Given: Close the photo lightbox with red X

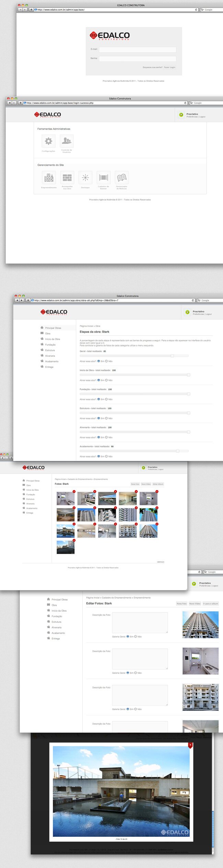Looking at the screenshot, I should (x=190, y=745).
